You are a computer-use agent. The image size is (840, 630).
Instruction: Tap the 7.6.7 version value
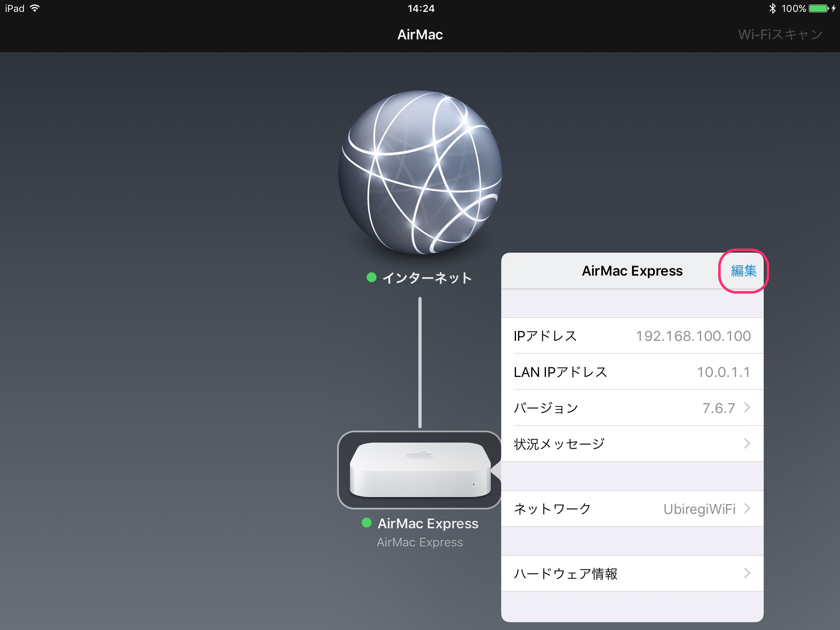[x=719, y=408]
